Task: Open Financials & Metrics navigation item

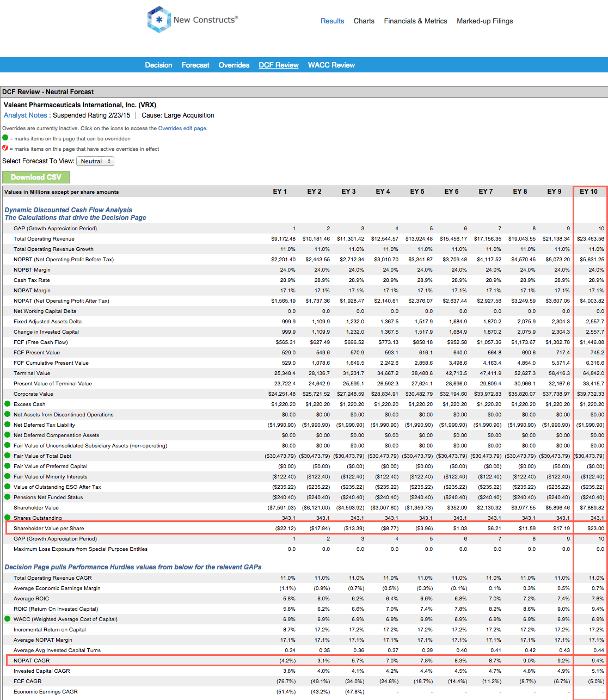Action: [415, 21]
